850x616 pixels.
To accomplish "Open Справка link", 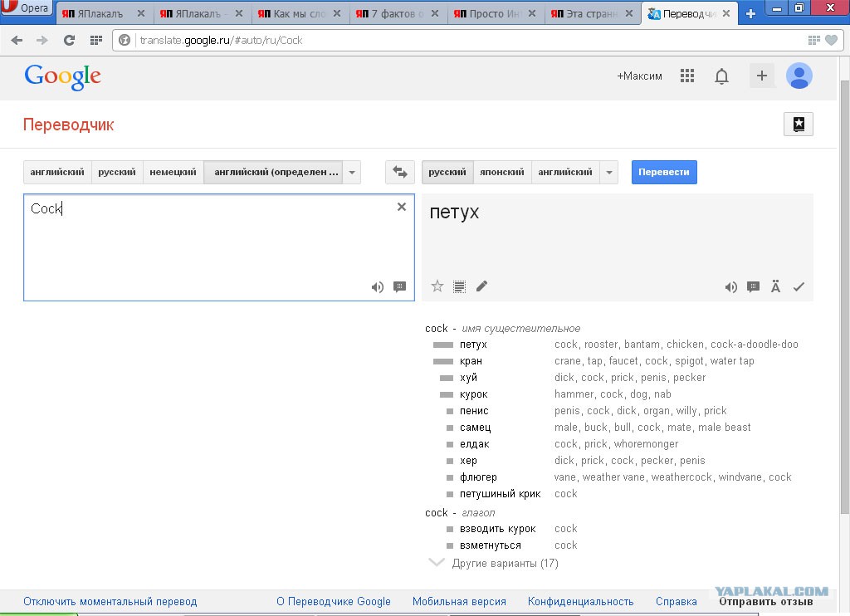I will tap(676, 601).
